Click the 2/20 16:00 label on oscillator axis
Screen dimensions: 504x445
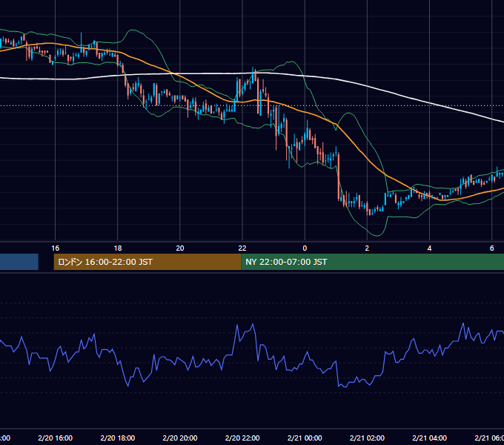click(x=56, y=438)
